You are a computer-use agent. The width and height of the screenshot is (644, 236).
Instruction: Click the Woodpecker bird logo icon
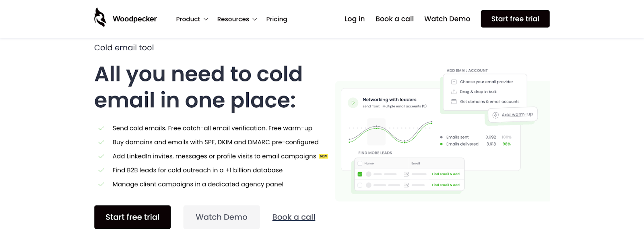click(x=100, y=18)
